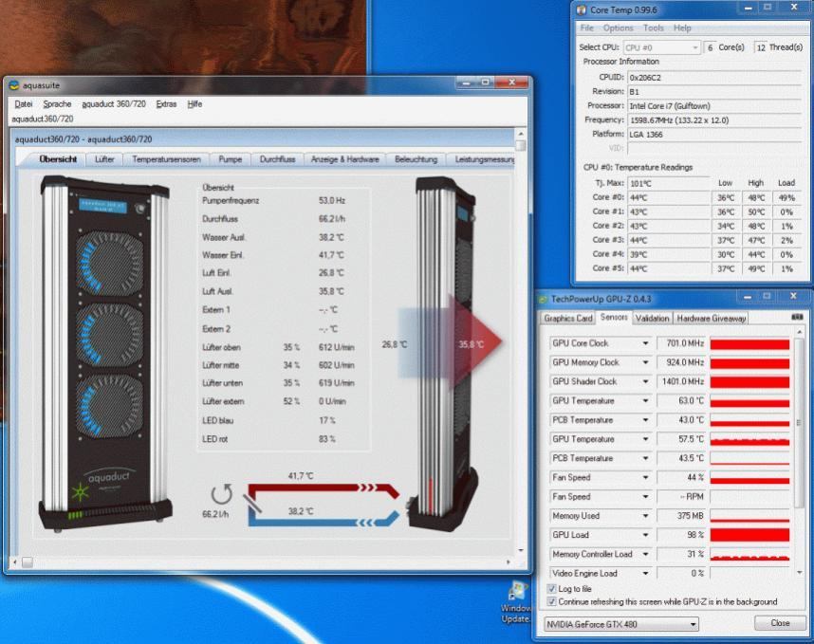Expand the GPU Core Clock sensor dropdown
The height and width of the screenshot is (644, 814).
645,343
